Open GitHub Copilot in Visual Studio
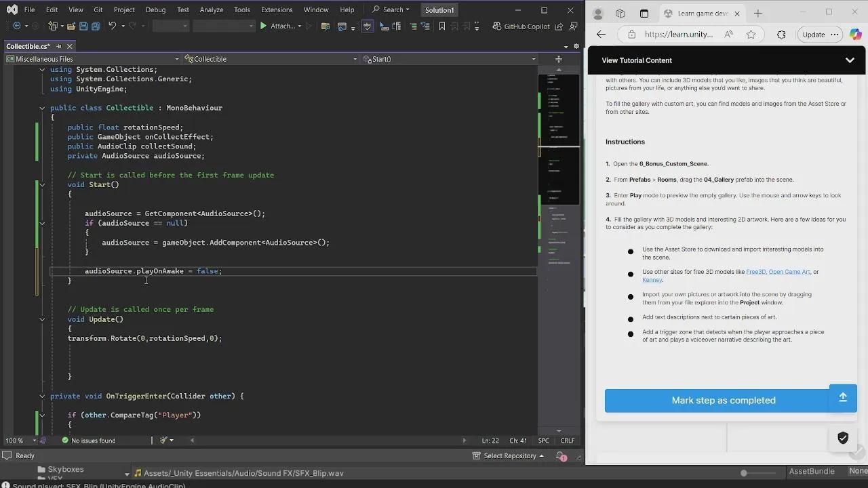This screenshot has width=868, height=488. 521,26
